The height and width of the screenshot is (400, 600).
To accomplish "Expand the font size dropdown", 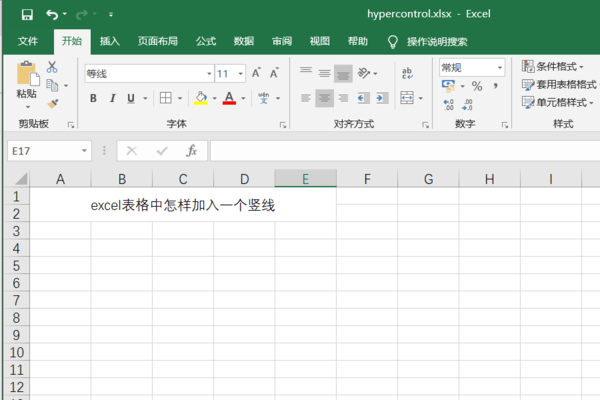I will click(x=239, y=73).
